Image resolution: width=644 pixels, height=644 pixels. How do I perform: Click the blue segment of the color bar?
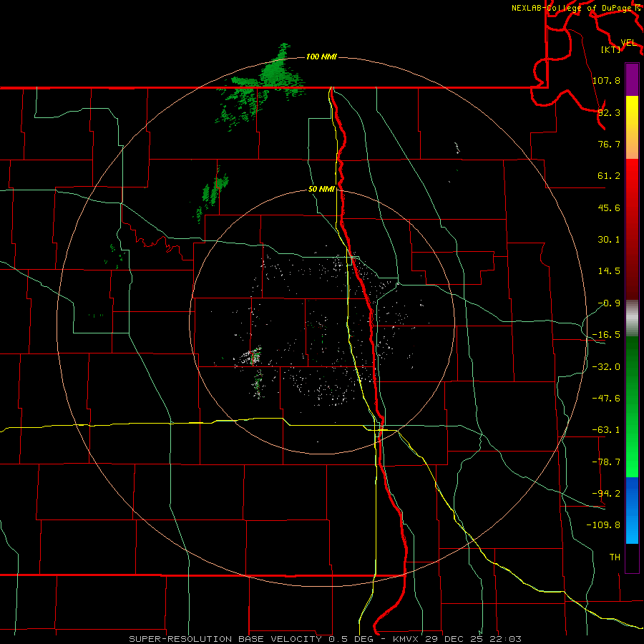(x=632, y=510)
